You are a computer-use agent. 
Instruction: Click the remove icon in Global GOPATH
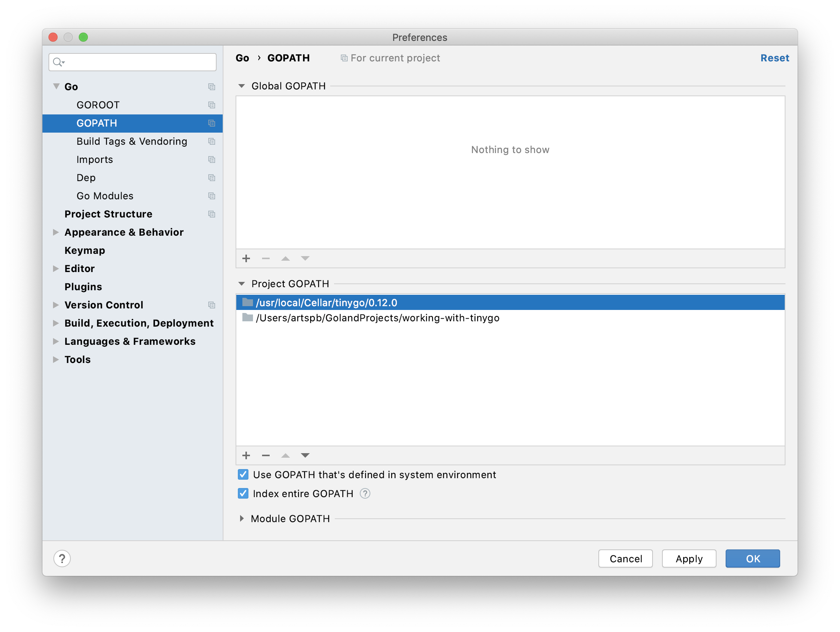click(x=265, y=258)
